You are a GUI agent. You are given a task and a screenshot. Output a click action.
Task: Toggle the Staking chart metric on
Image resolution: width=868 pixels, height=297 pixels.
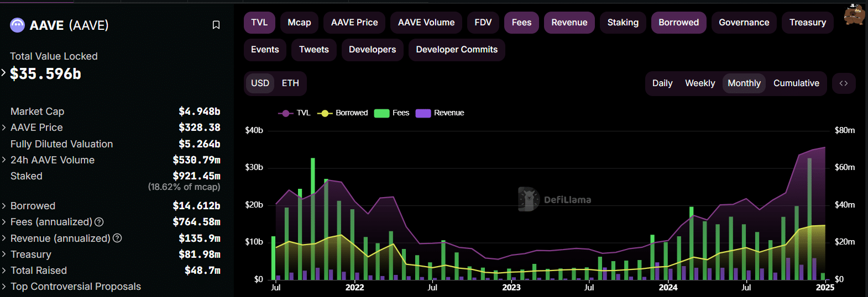[623, 23]
